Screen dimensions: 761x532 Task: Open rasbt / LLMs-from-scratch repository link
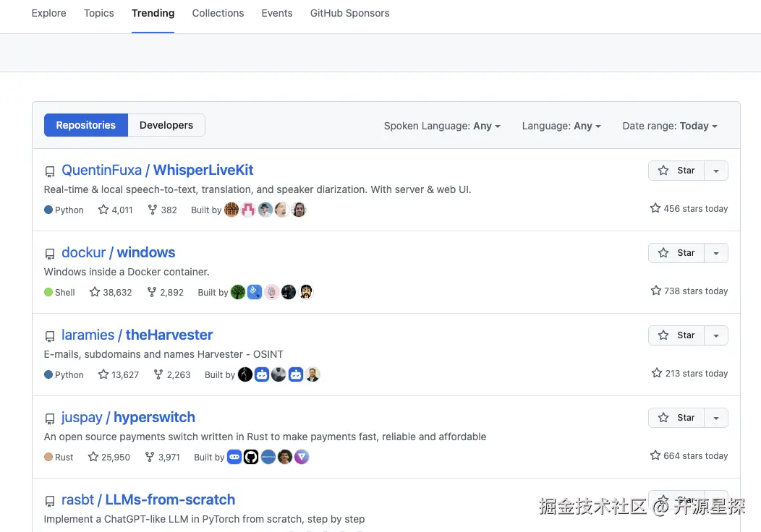[148, 500]
